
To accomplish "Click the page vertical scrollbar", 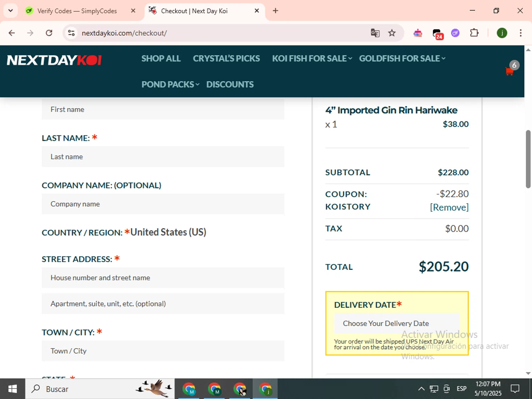I will coord(528,159).
